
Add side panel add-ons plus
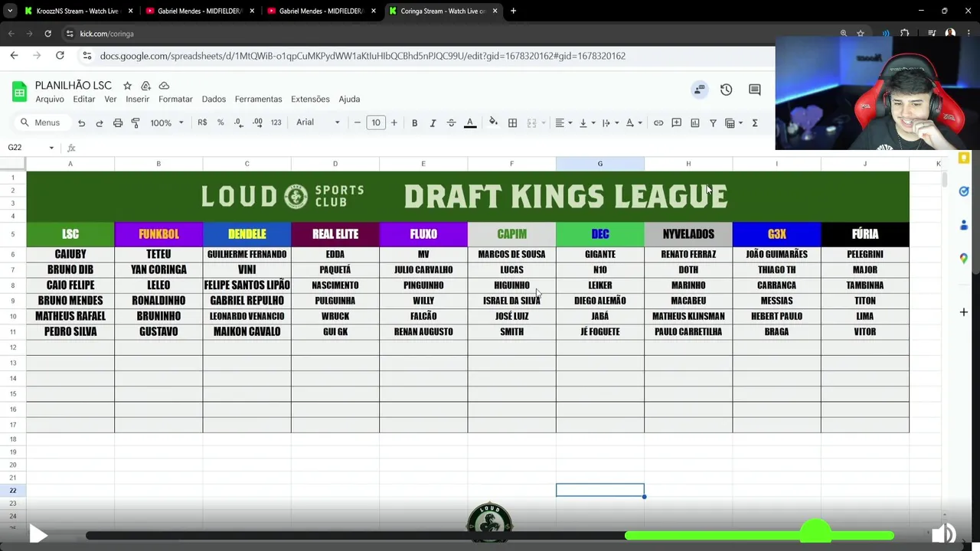point(964,312)
